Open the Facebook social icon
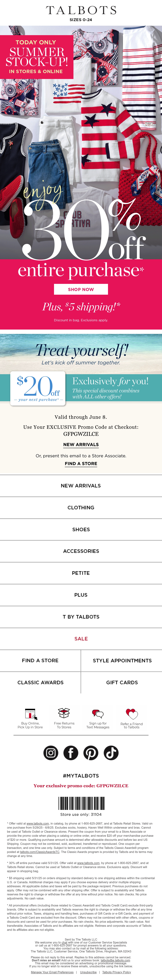The height and width of the screenshot is (980, 162). coord(71,753)
